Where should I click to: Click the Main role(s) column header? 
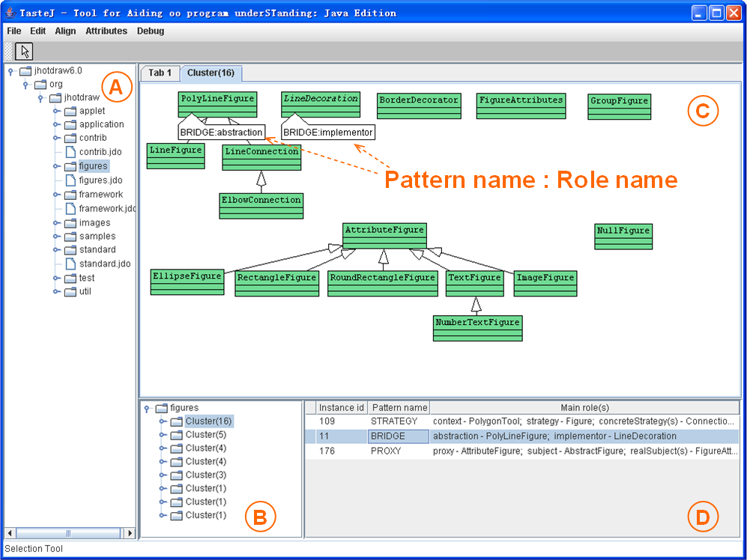(584, 407)
